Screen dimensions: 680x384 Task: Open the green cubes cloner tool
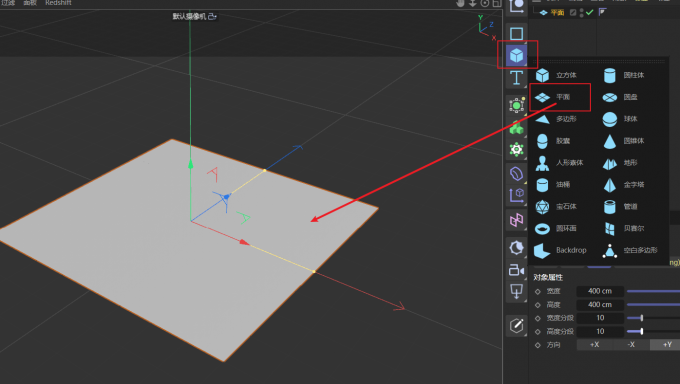(x=517, y=128)
